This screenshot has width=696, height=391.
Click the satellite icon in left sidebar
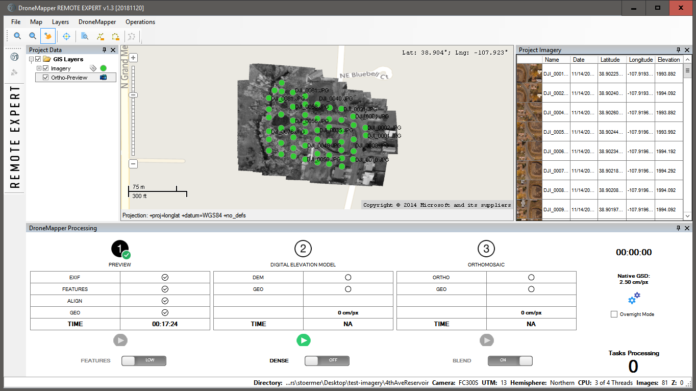click(14, 72)
